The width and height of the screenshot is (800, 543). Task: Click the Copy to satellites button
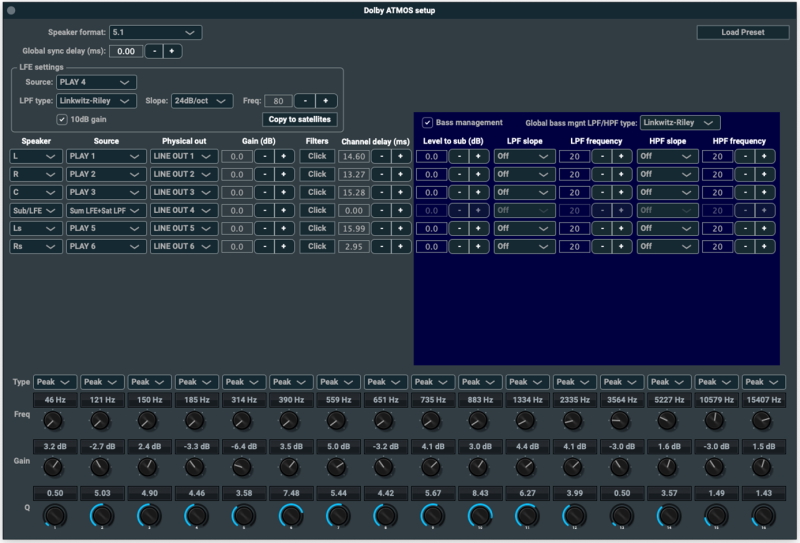(x=299, y=119)
